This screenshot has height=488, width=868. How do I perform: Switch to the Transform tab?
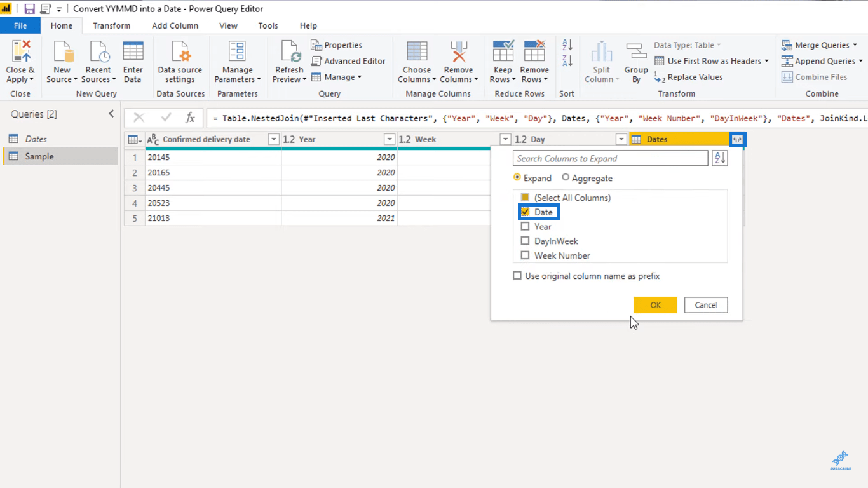point(111,25)
